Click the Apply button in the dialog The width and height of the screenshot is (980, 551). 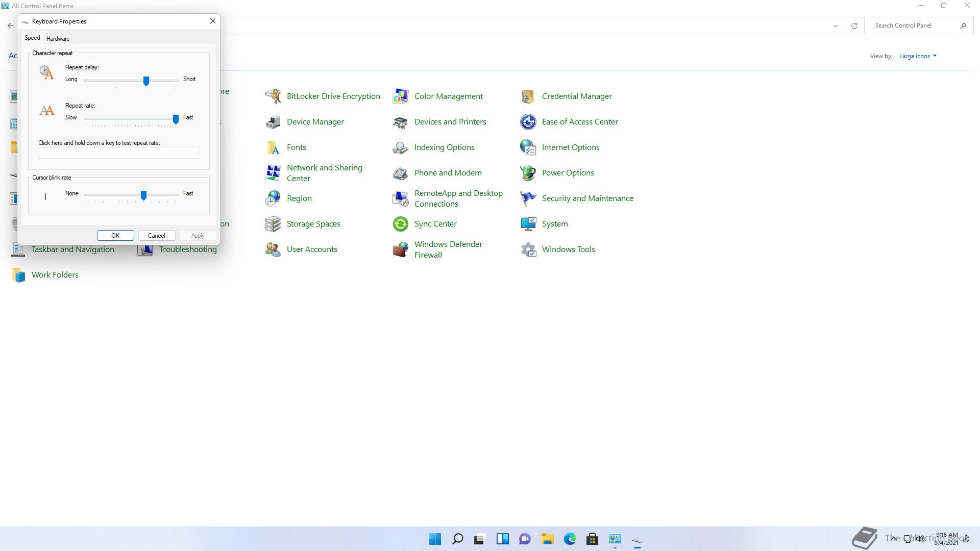click(x=198, y=236)
